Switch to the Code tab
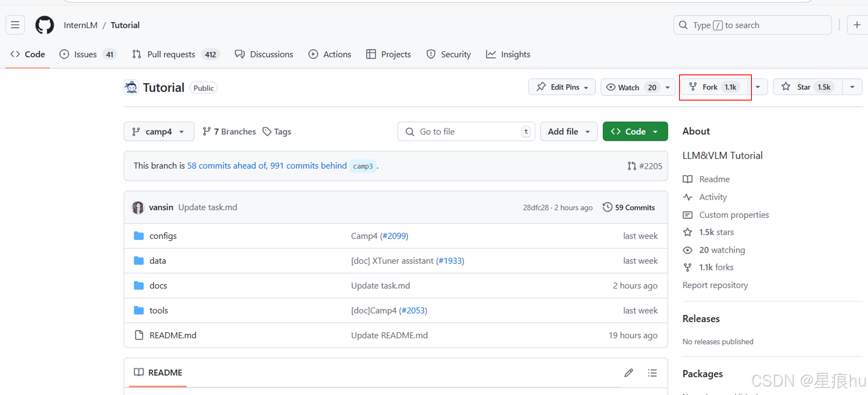 click(28, 54)
